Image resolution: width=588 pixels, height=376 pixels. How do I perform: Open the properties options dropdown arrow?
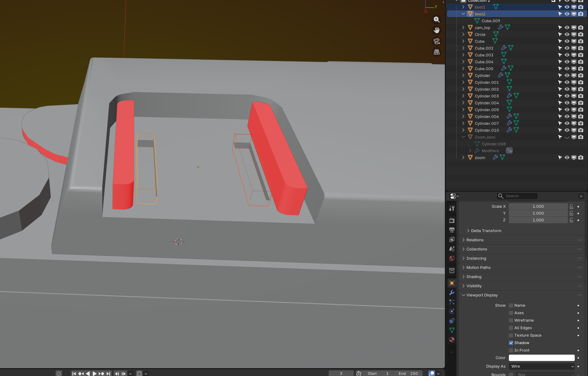click(x=581, y=196)
